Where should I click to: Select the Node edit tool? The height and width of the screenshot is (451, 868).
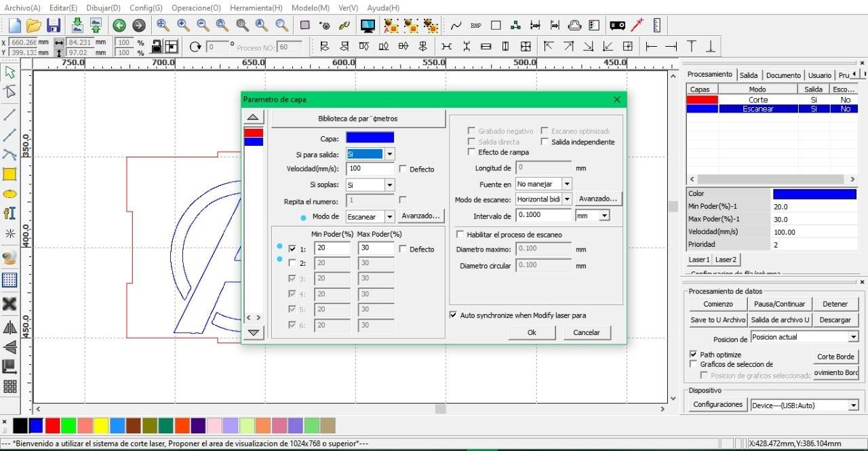click(x=10, y=92)
